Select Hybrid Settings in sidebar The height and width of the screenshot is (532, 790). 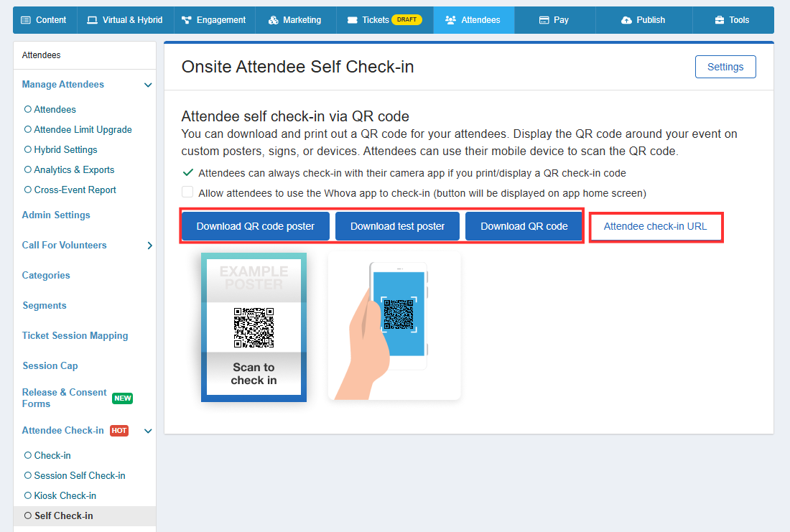pos(61,149)
